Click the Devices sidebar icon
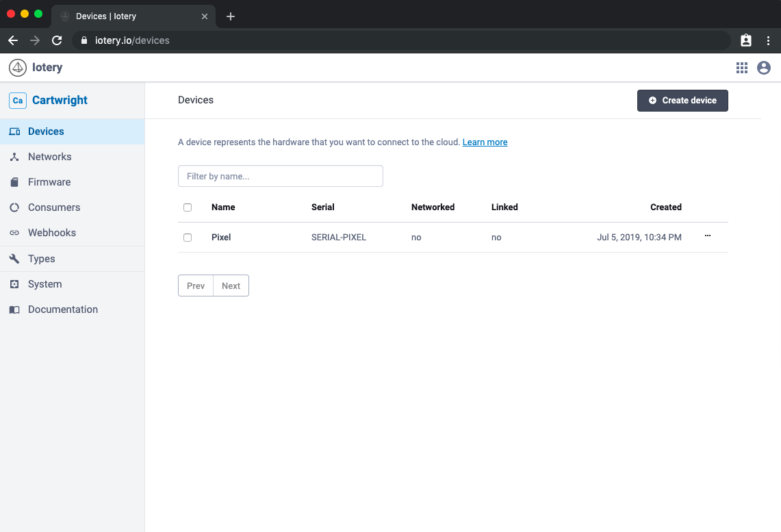The image size is (781, 532). click(14, 131)
